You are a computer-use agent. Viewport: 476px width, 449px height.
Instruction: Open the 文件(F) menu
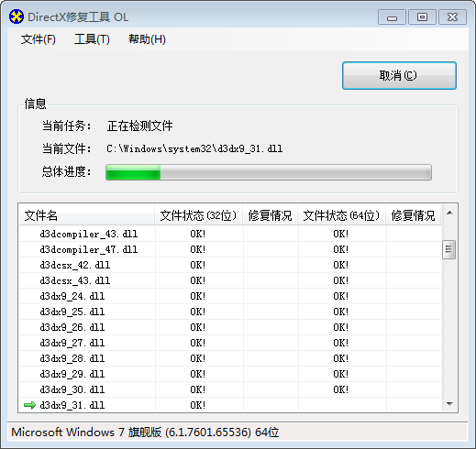(x=39, y=39)
